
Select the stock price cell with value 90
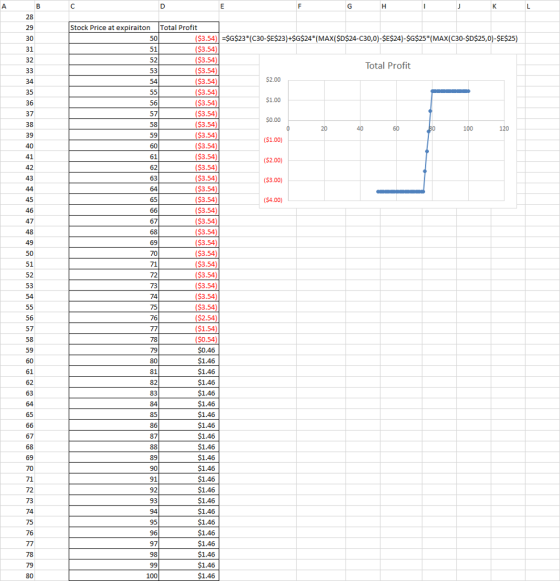point(113,468)
